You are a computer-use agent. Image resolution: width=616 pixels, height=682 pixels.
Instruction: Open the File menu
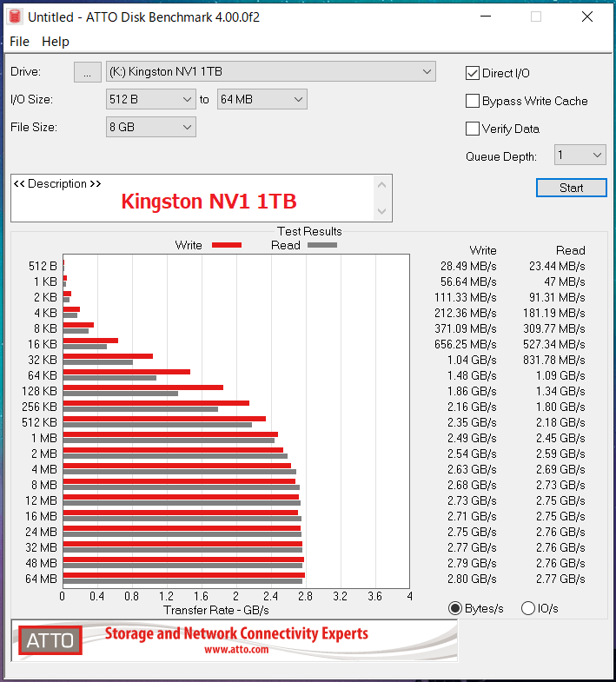pos(19,42)
